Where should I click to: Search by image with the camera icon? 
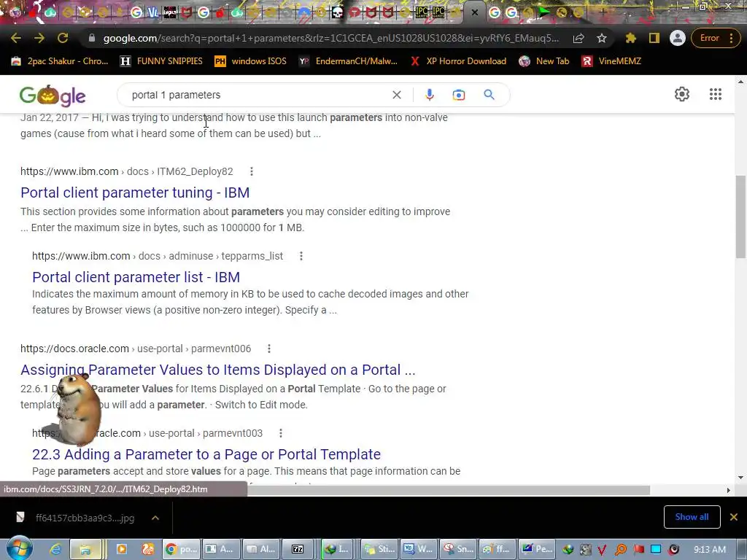(458, 95)
